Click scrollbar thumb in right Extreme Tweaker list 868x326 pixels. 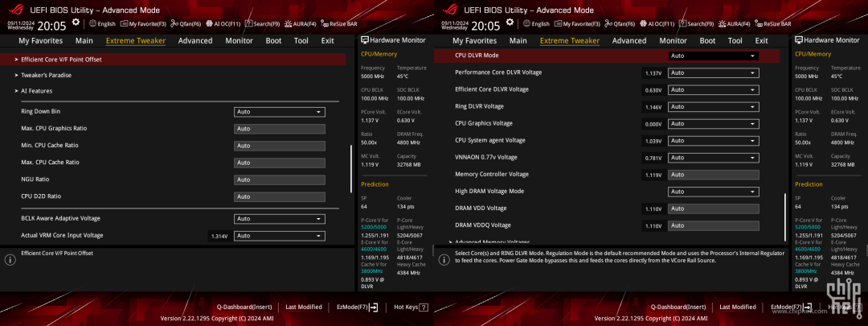tap(784, 217)
